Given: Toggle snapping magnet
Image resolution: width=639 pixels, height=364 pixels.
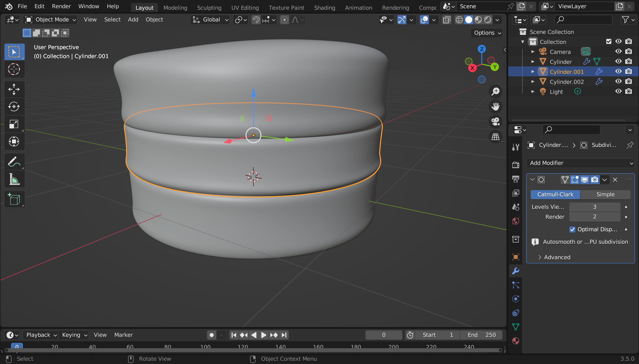Looking at the screenshot, I should (x=256, y=20).
